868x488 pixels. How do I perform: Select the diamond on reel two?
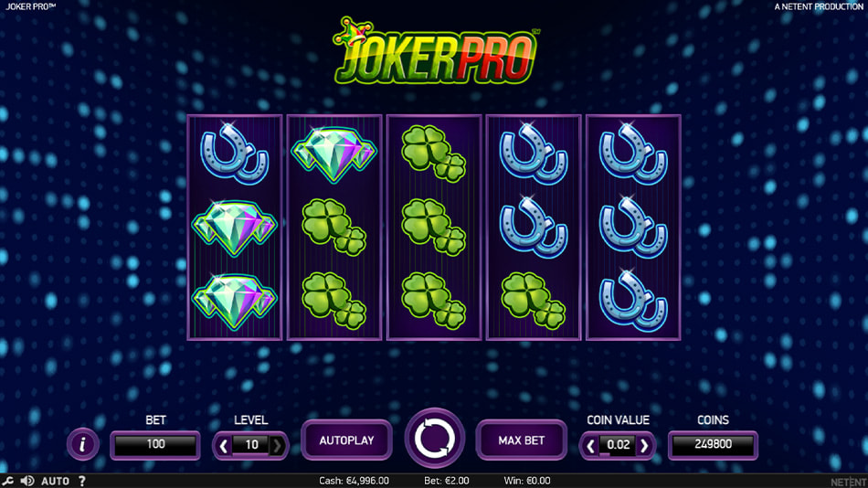[333, 154]
